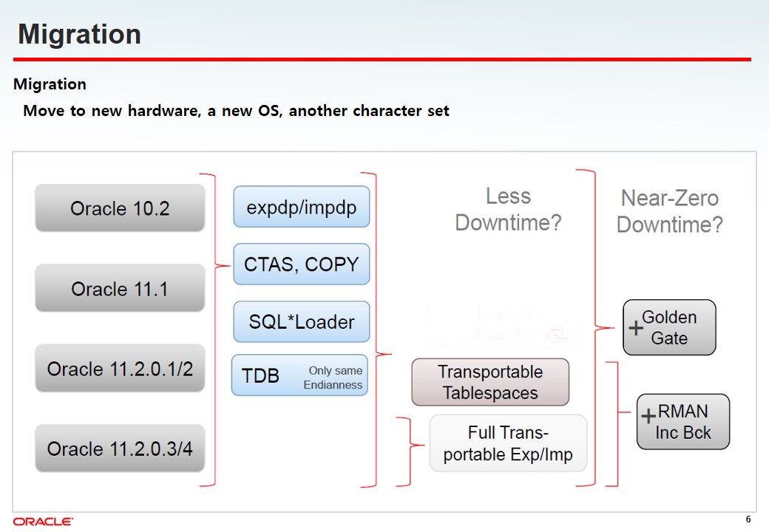This screenshot has height=532, width=769.
Task: Click the slide page number 6
Action: pos(748,519)
